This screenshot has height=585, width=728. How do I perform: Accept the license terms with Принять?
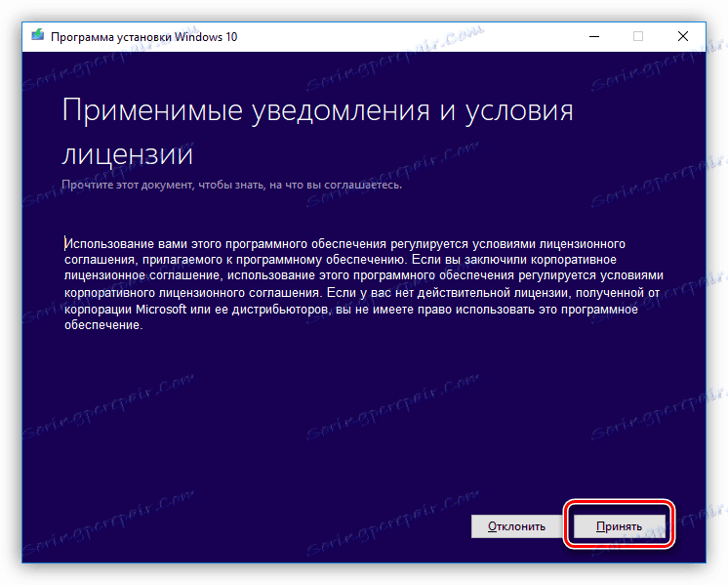pos(619,526)
